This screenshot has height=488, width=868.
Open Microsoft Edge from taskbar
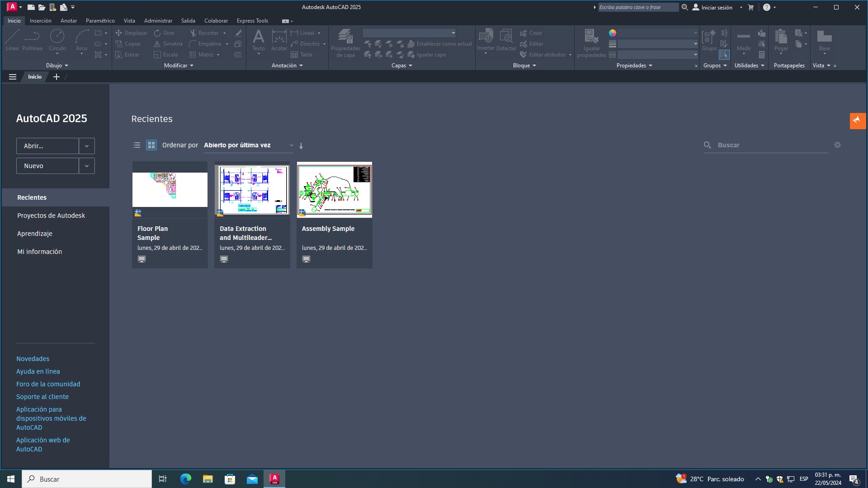(186, 479)
